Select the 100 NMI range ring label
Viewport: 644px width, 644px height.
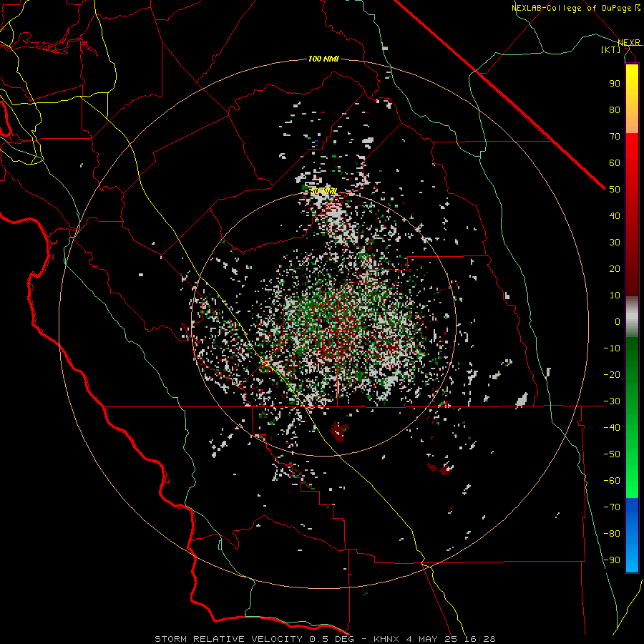click(323, 59)
